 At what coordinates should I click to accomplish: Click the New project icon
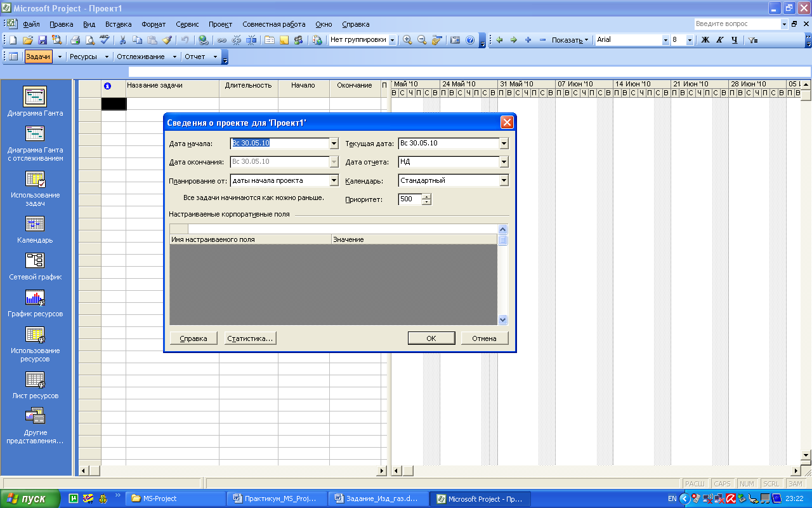(13, 40)
